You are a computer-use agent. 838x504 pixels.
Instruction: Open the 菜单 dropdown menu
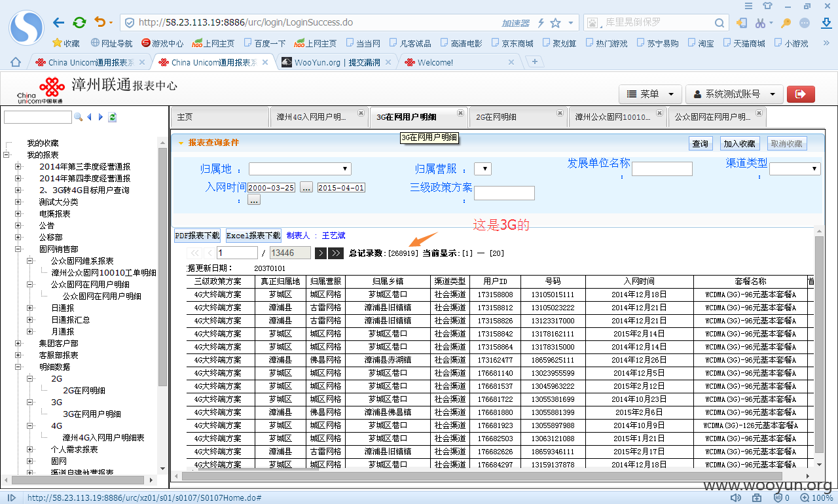tap(650, 94)
